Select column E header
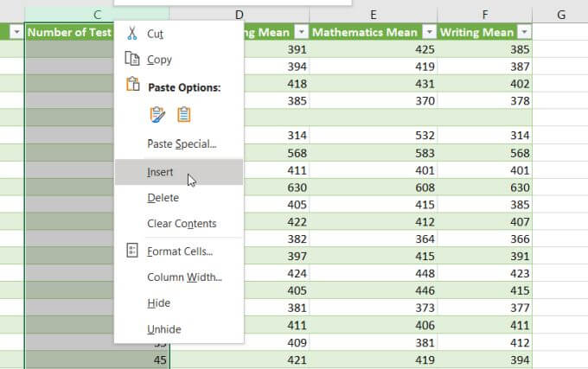The image size is (588, 369). tap(374, 15)
